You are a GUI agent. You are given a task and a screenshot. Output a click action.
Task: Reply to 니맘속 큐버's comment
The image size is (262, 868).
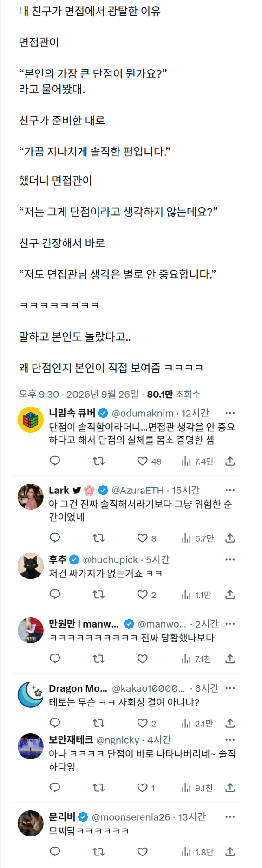point(55,461)
